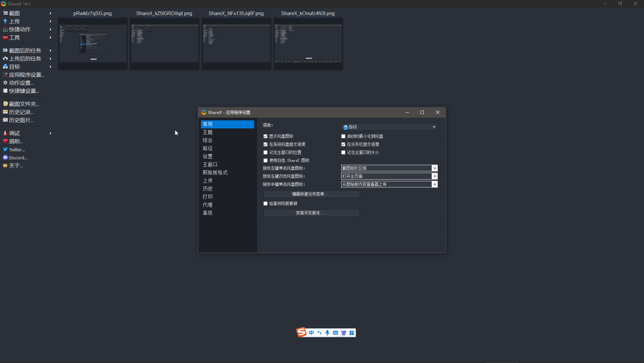Switch to the 路径 settings tab
This screenshot has height=363, width=644.
point(228,149)
